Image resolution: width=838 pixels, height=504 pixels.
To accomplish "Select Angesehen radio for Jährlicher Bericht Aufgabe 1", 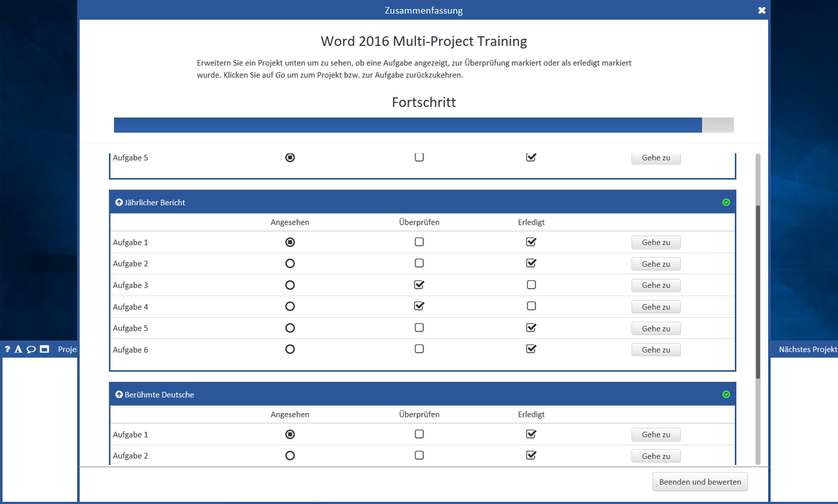I will tap(290, 242).
